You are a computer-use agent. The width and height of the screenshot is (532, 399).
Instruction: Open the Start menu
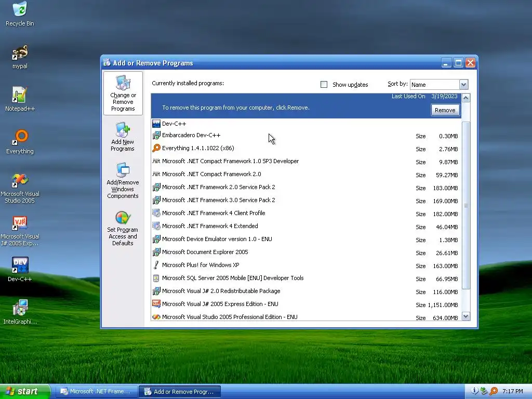24,392
